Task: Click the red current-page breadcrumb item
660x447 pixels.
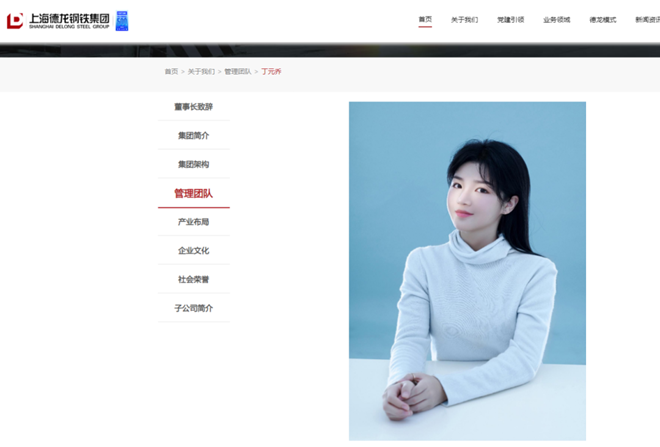Action: pyautogui.click(x=272, y=72)
